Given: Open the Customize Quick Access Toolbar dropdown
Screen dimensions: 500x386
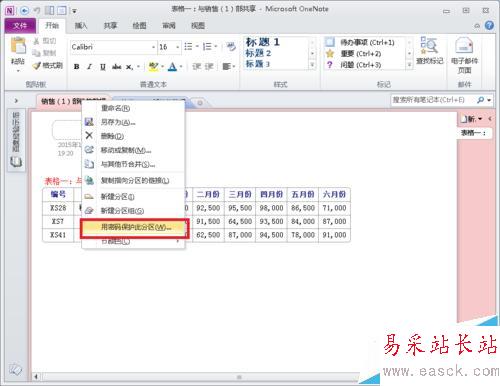Looking at the screenshot, I should coord(74,11).
